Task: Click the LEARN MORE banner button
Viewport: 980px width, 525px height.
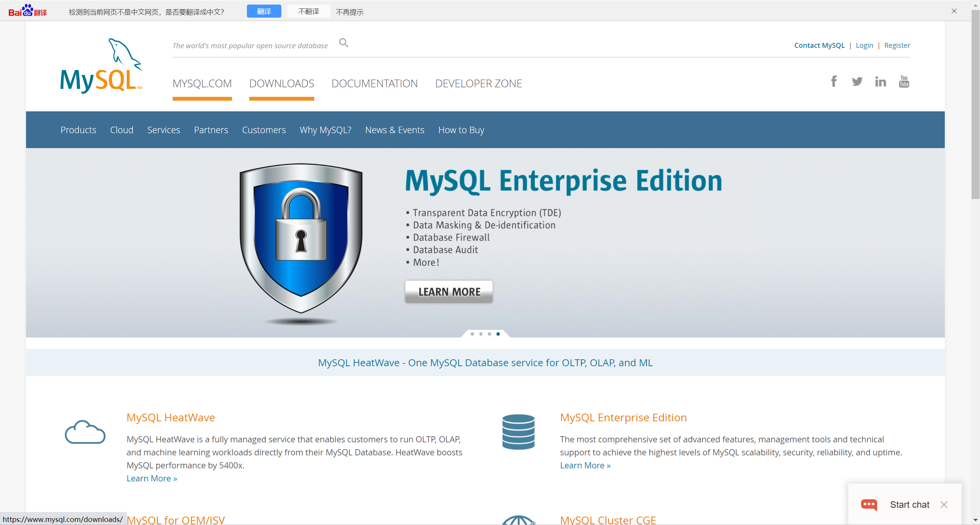Action: [449, 292]
